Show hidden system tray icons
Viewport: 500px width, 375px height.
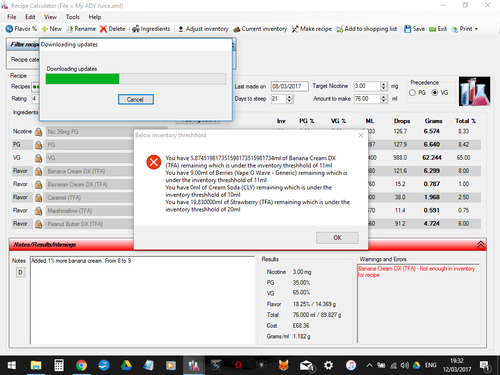tap(369, 365)
